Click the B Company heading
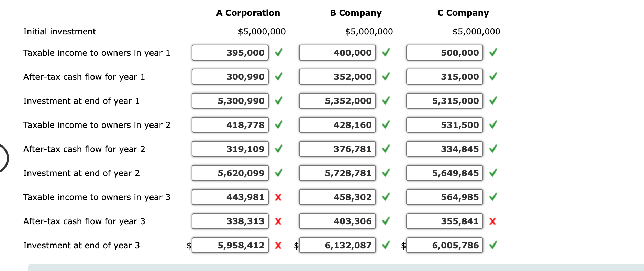The image size is (644, 271). click(x=356, y=13)
